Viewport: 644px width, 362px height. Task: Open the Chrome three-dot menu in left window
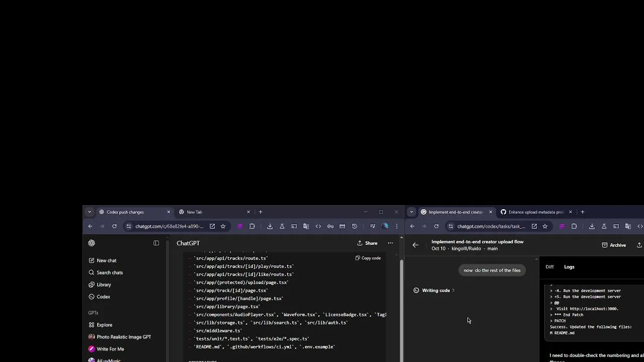[x=396, y=226]
